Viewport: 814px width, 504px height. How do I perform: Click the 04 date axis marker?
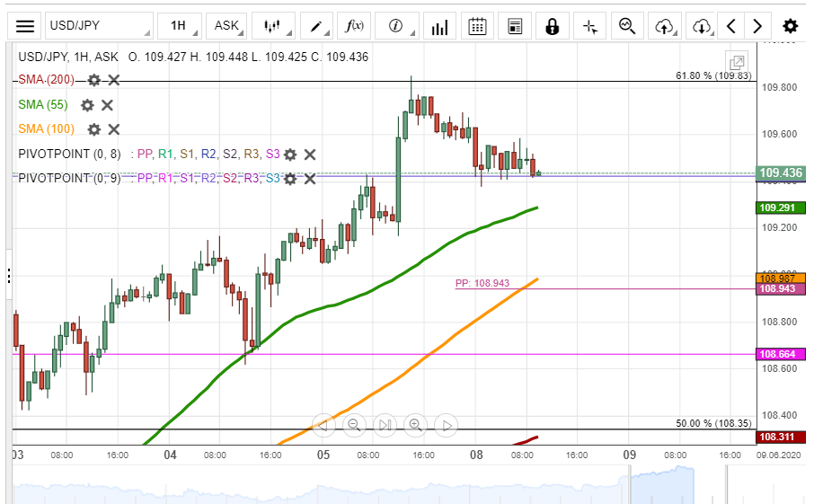pos(171,455)
